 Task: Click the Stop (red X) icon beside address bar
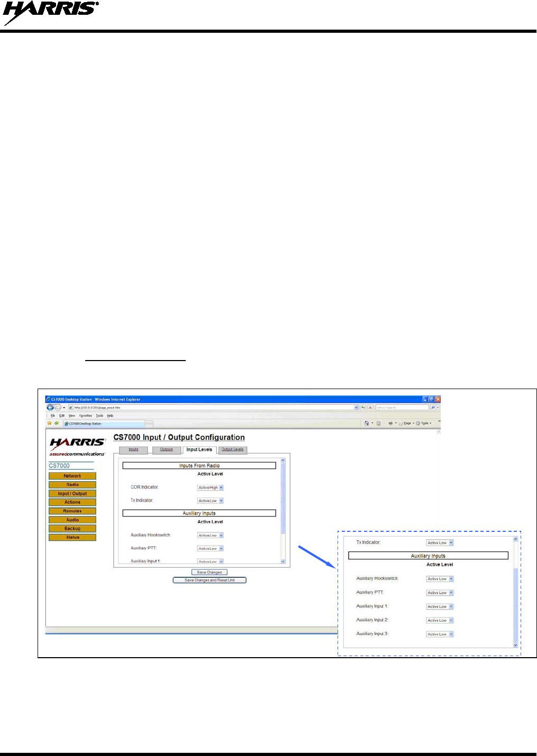tap(370, 408)
